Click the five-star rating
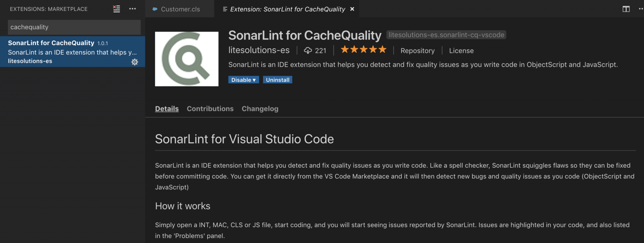This screenshot has height=243, width=644. pyautogui.click(x=363, y=50)
